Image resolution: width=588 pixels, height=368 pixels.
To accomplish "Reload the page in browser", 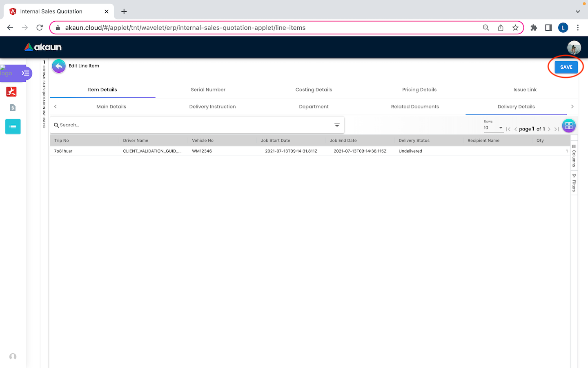I will pyautogui.click(x=40, y=28).
